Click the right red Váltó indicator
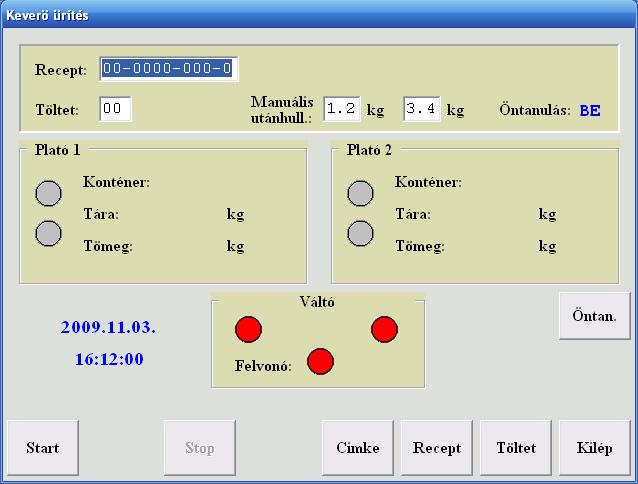Image resolution: width=638 pixels, height=484 pixels. (x=385, y=329)
